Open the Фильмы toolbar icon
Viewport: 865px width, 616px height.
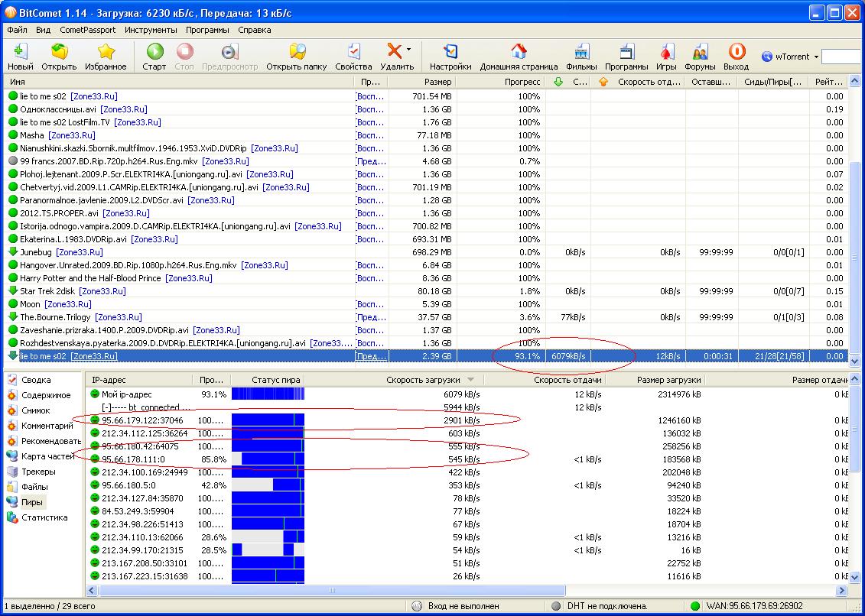click(x=581, y=52)
